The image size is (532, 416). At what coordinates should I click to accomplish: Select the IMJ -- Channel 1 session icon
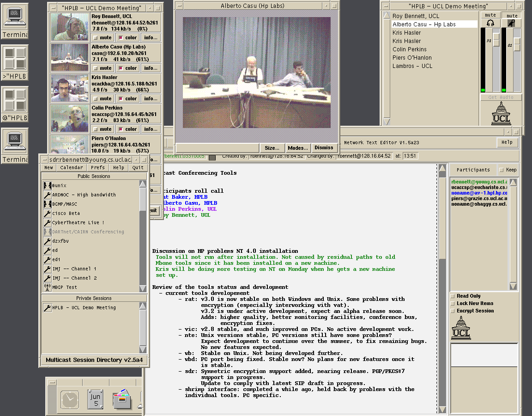pyautogui.click(x=48, y=269)
